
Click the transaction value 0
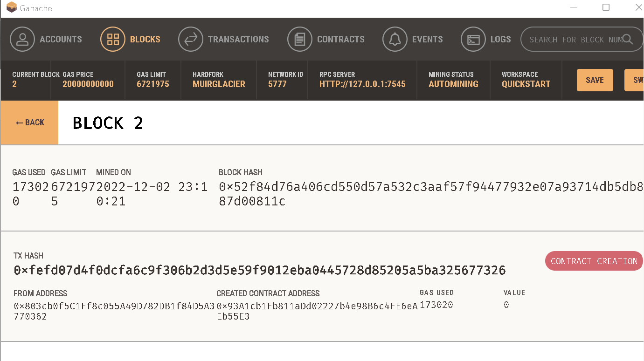click(x=506, y=305)
